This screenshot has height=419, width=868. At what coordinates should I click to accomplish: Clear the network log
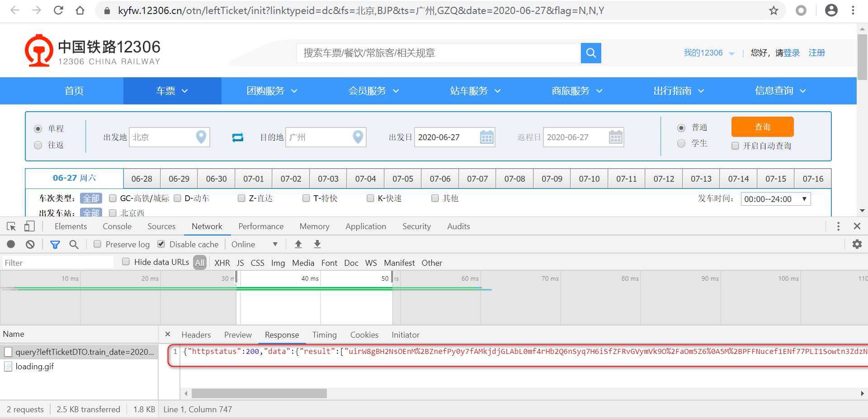coord(30,245)
